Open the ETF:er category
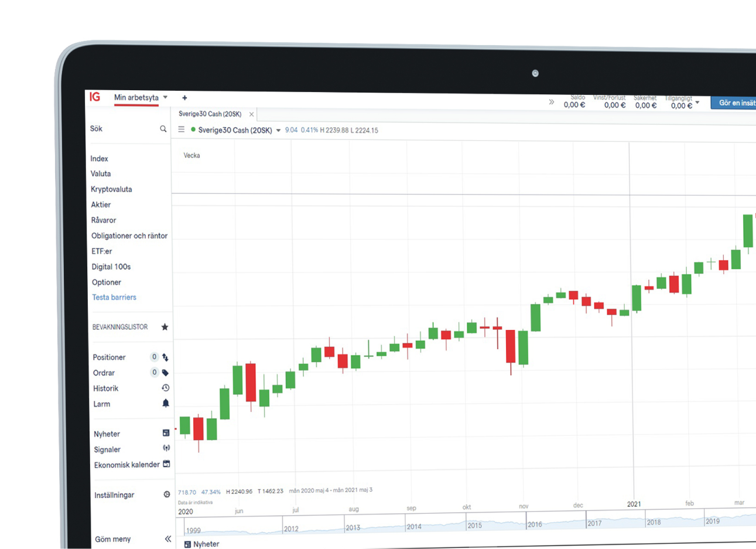 pos(102,251)
